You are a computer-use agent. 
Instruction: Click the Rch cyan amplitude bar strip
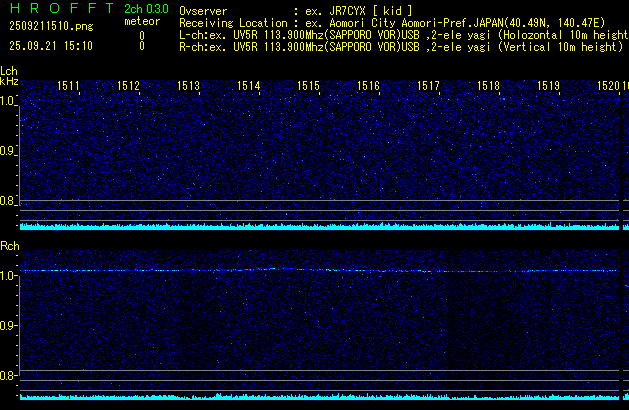point(320,397)
